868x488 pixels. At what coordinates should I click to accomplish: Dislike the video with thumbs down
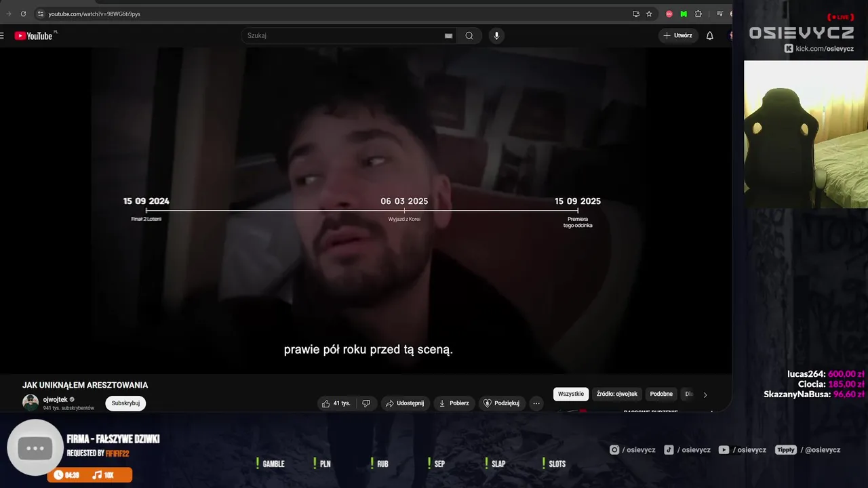coord(366,403)
